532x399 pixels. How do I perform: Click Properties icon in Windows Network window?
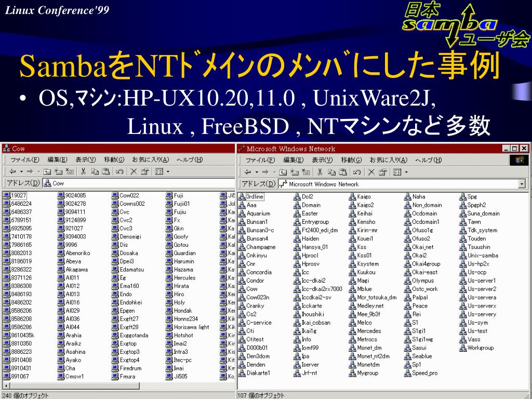tap(383, 172)
